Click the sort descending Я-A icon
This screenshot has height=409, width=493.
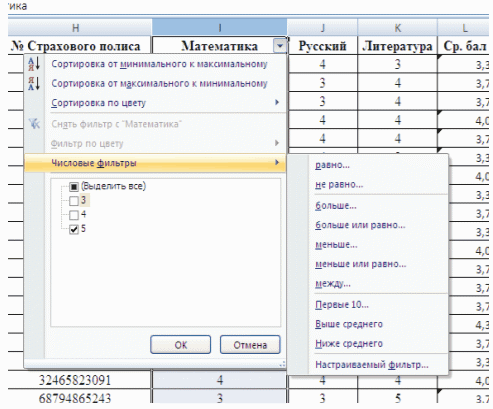(34, 83)
